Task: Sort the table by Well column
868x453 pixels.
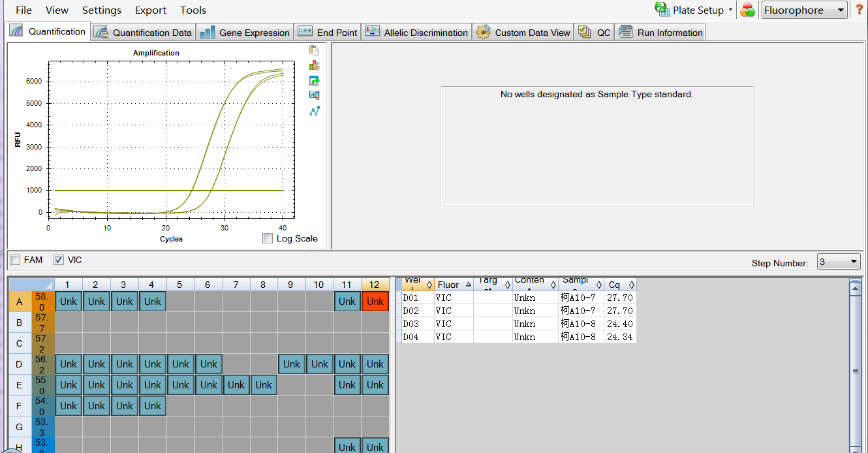Action: pyautogui.click(x=417, y=285)
